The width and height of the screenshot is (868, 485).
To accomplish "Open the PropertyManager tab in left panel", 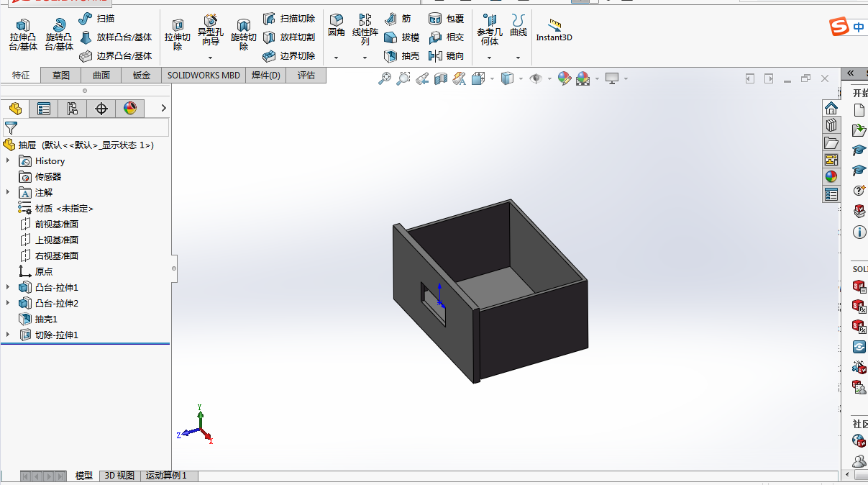I will pyautogui.click(x=44, y=109).
